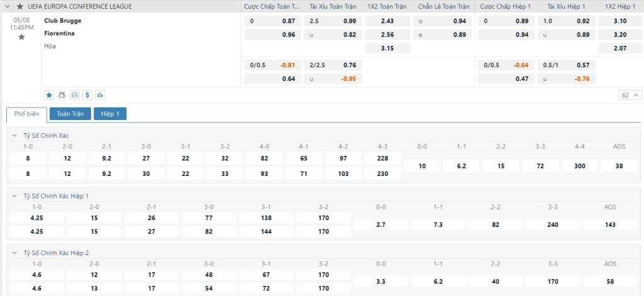Click the Club Brugge team name
Screen dimensions: 644x296
pos(62,21)
